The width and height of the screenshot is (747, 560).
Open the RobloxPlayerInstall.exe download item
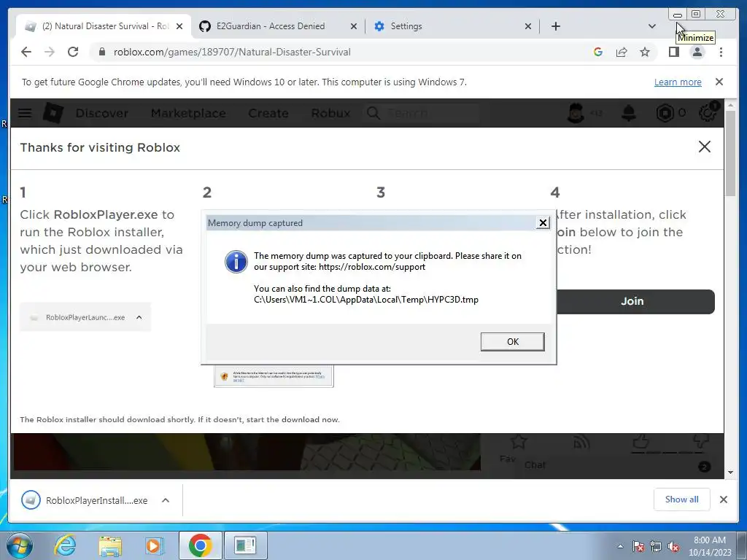click(x=85, y=500)
